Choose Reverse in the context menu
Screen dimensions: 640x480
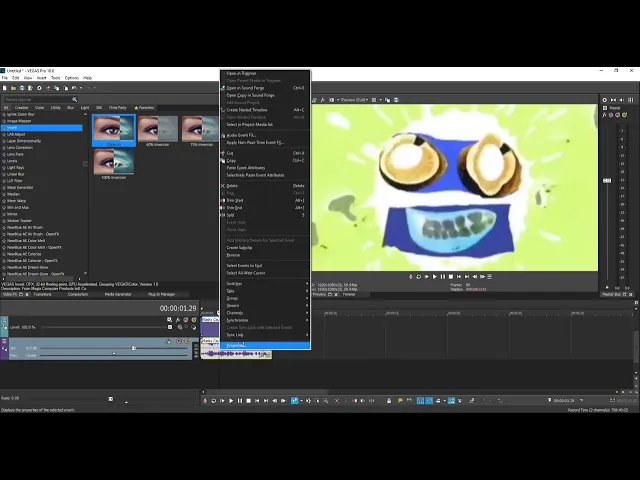(x=264, y=255)
